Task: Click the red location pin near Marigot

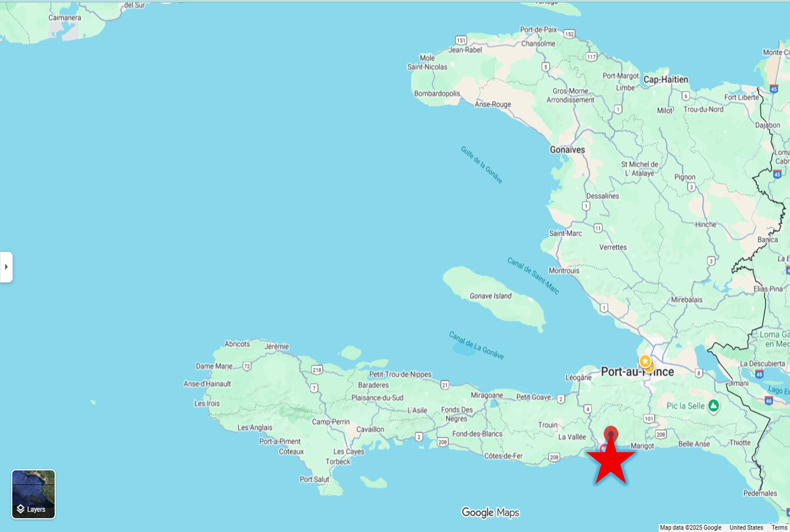Action: point(611,433)
